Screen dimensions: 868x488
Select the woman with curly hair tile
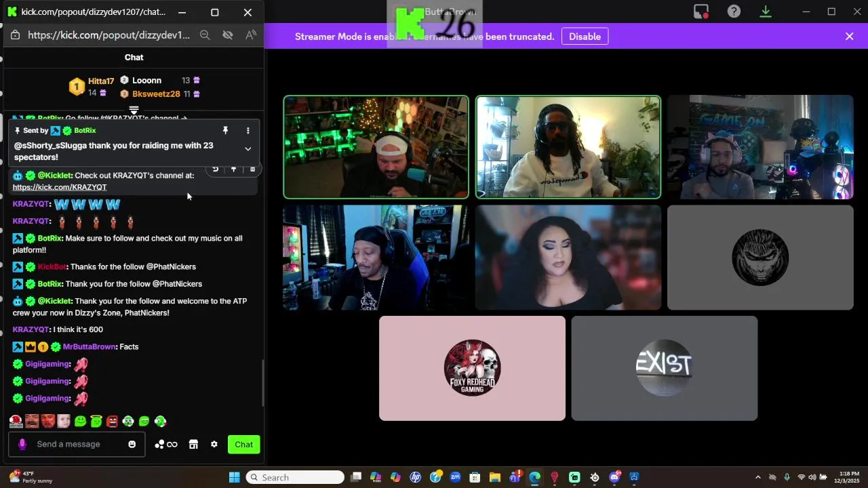(x=568, y=258)
